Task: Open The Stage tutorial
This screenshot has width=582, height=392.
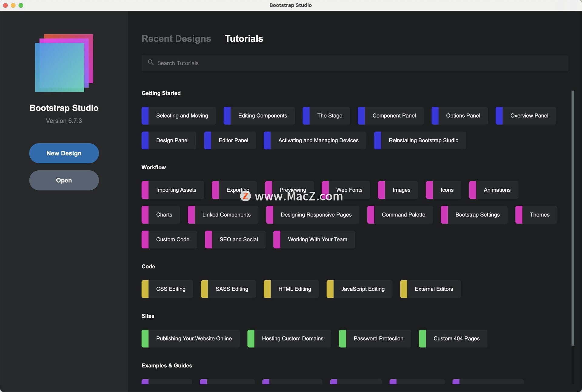Action: (x=326, y=116)
